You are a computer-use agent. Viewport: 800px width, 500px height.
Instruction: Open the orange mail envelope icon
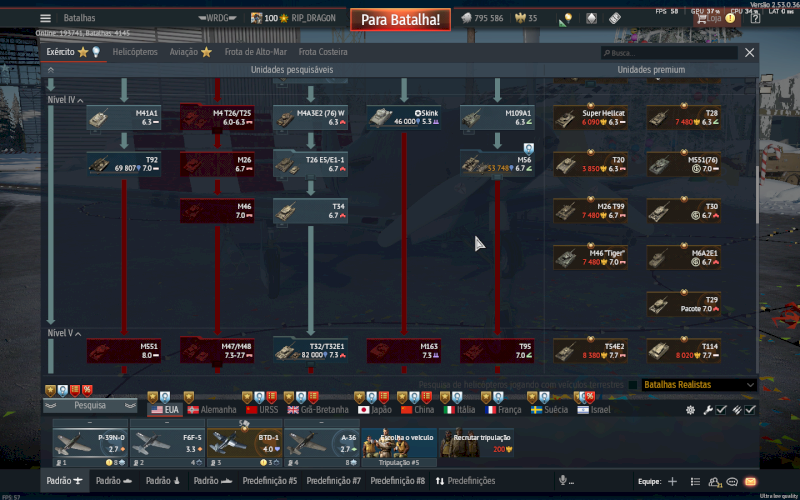tap(750, 481)
